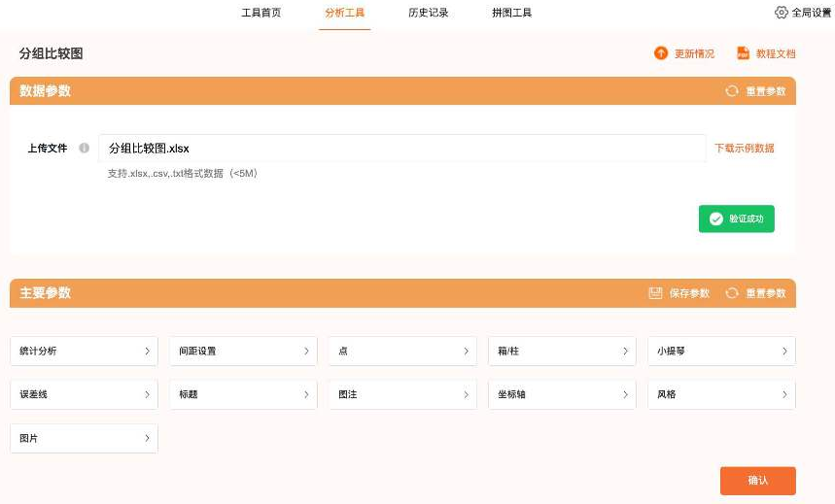The height and width of the screenshot is (504, 835).
Task: Go to the 历史记录 tab
Action: click(x=428, y=13)
